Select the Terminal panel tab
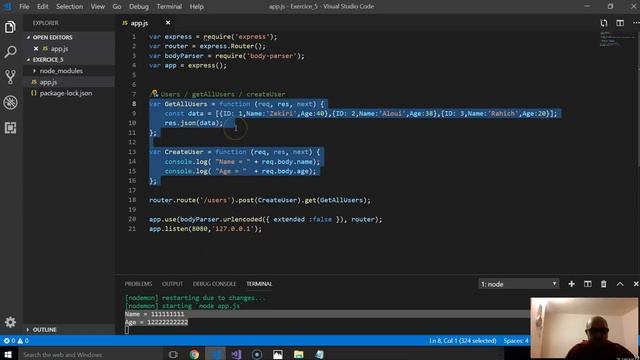This screenshot has width=640, height=360. tap(259, 284)
